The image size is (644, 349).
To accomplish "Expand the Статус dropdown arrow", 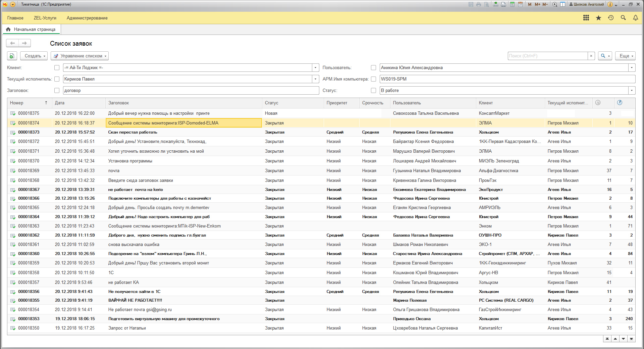I will click(x=632, y=91).
